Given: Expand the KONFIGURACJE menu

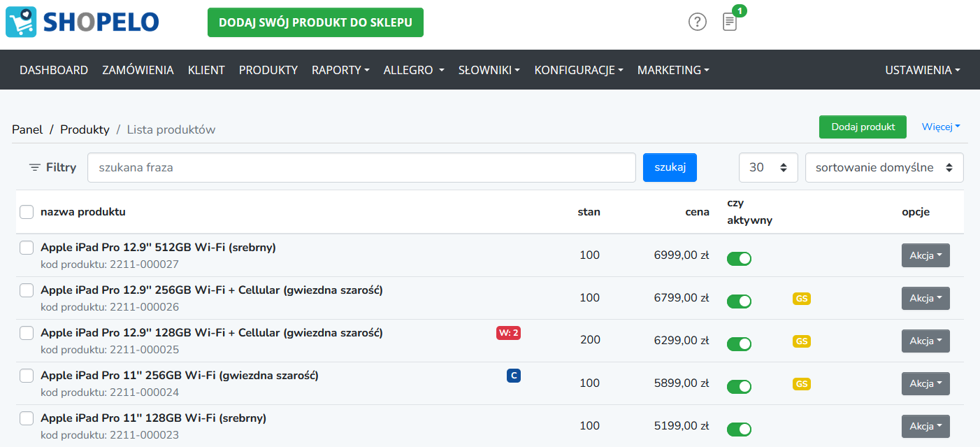Looking at the screenshot, I should (x=579, y=70).
